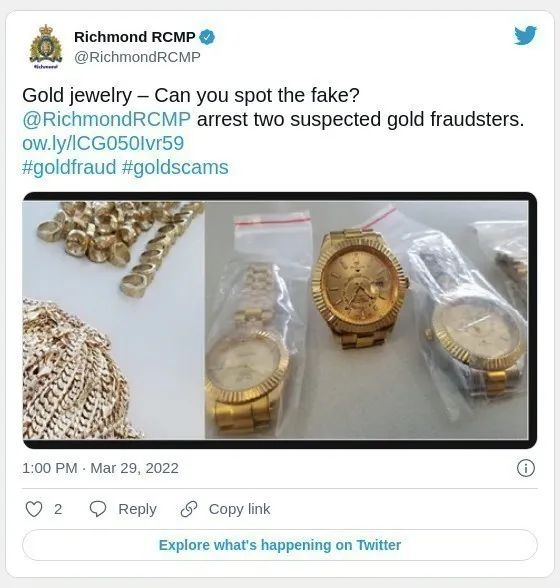
Task: Like the tweet with heart icon
Action: point(34,509)
